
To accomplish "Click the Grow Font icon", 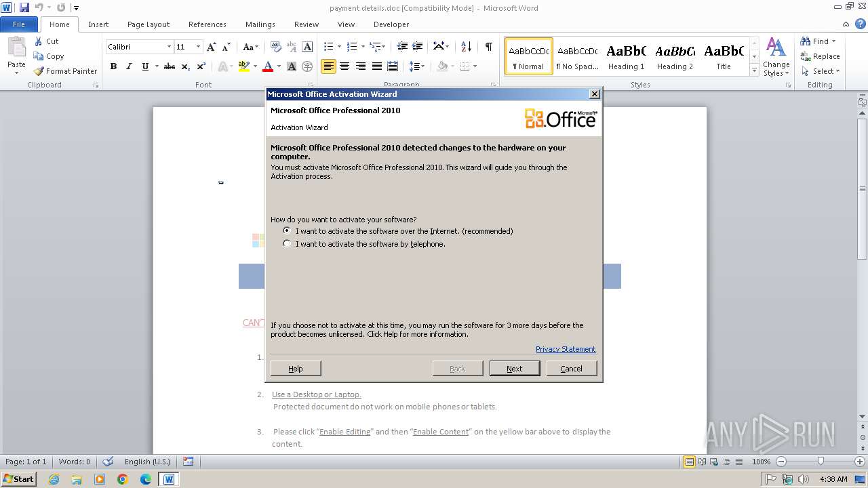I will pyautogui.click(x=212, y=47).
